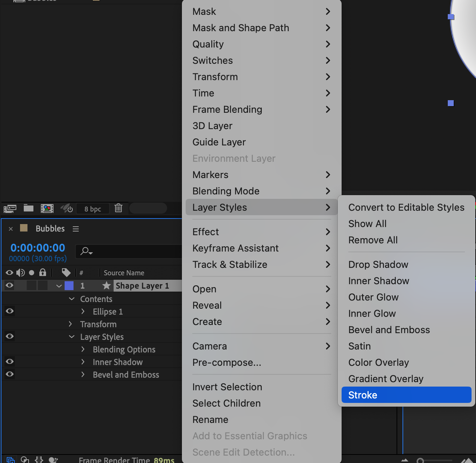Toggle visibility of the Inner Shadow style
Image resolution: width=476 pixels, height=463 pixels.
pyautogui.click(x=10, y=362)
